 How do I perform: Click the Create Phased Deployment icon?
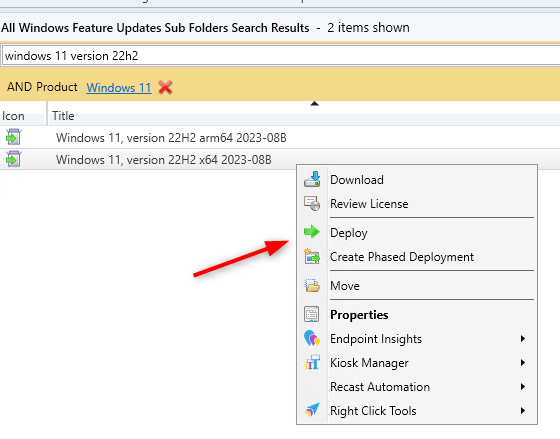(312, 256)
